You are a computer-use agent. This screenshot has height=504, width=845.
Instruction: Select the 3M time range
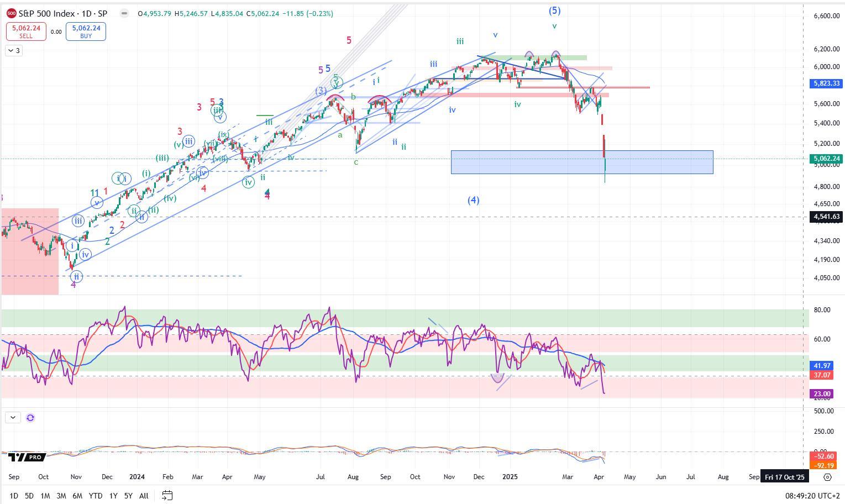click(x=61, y=496)
